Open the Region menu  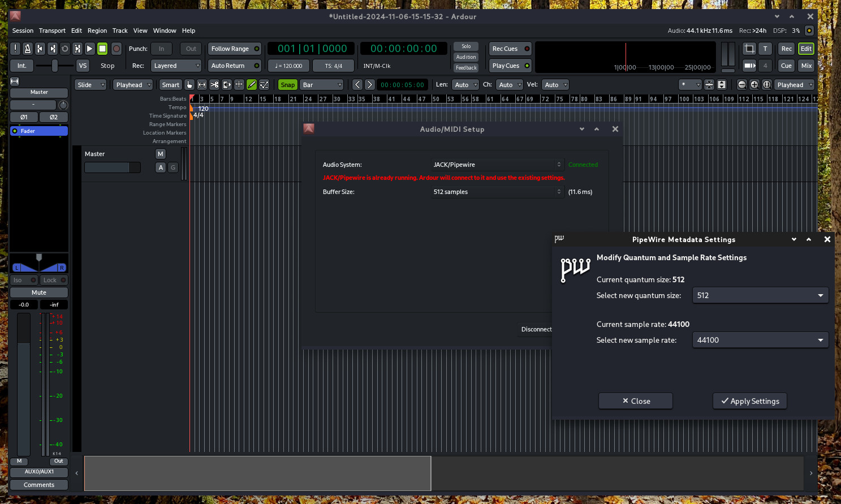[x=97, y=31]
